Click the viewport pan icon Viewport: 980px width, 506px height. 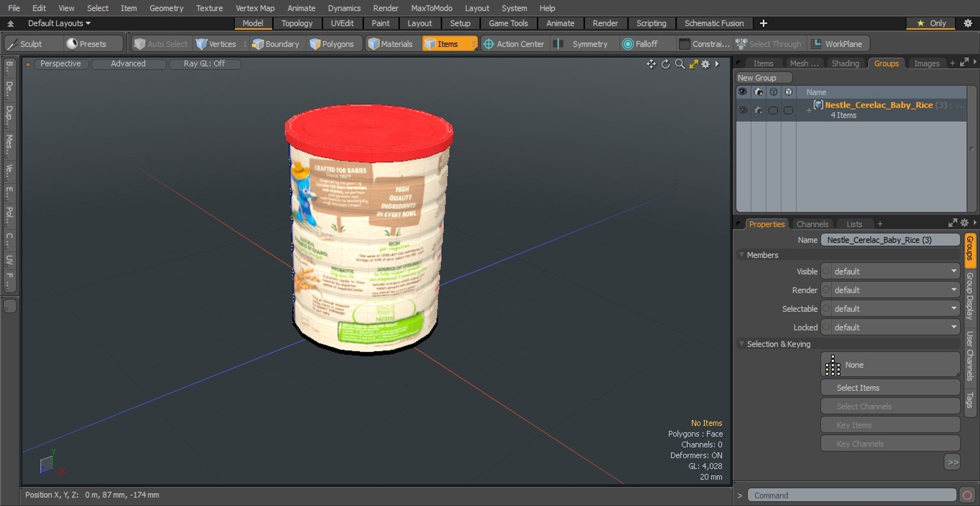pyautogui.click(x=651, y=64)
